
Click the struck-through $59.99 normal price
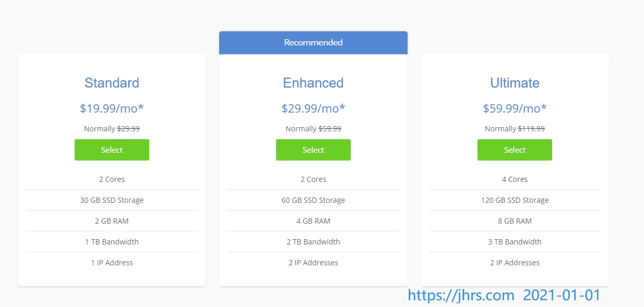[x=330, y=129]
